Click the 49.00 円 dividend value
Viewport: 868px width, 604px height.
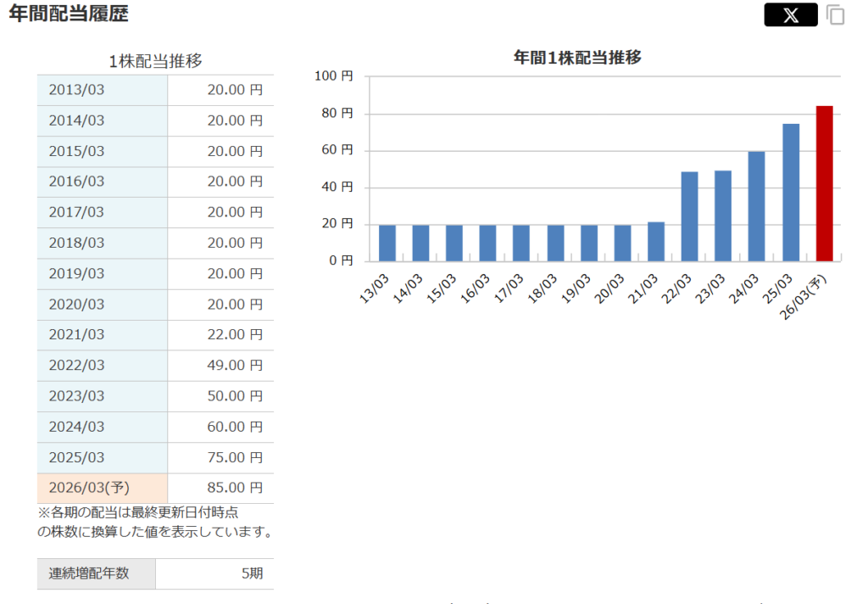click(235, 366)
